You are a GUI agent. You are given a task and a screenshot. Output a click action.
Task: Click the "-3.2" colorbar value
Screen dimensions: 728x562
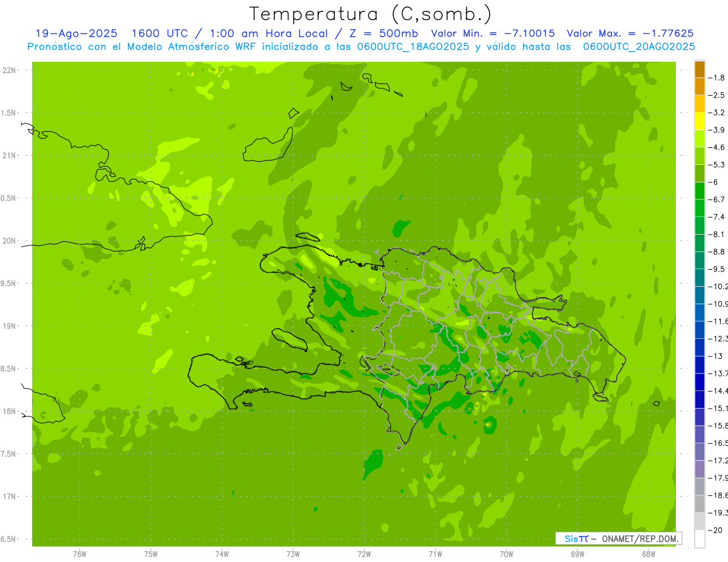[x=718, y=113]
